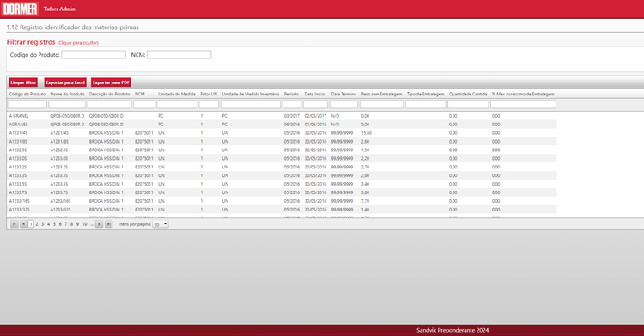Click the '15,60' weight value cell

[367, 133]
